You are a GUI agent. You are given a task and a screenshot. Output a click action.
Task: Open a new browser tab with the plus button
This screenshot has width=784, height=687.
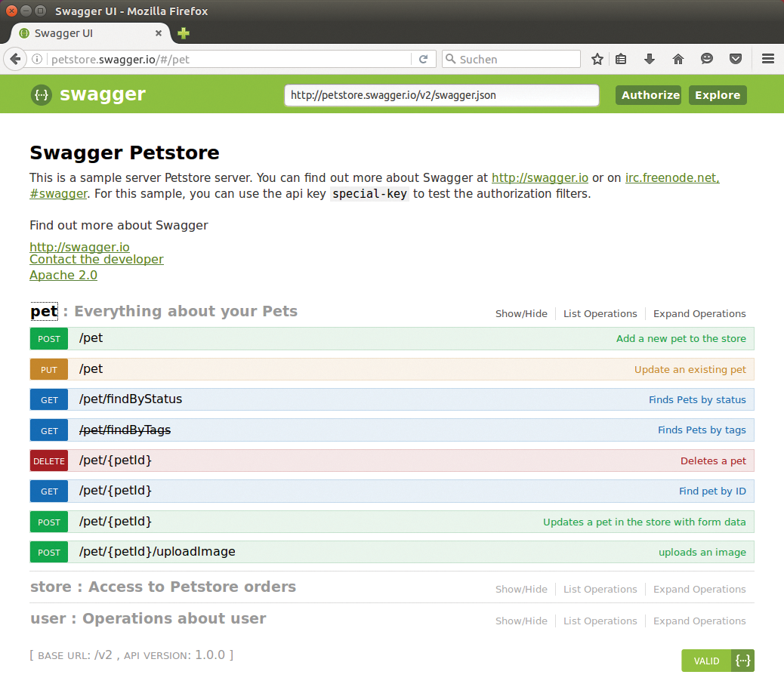tap(183, 33)
